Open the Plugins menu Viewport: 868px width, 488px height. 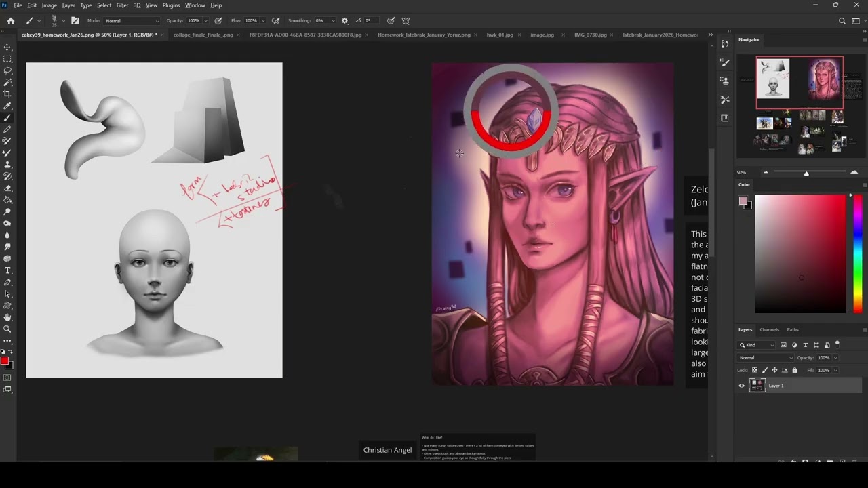click(171, 5)
